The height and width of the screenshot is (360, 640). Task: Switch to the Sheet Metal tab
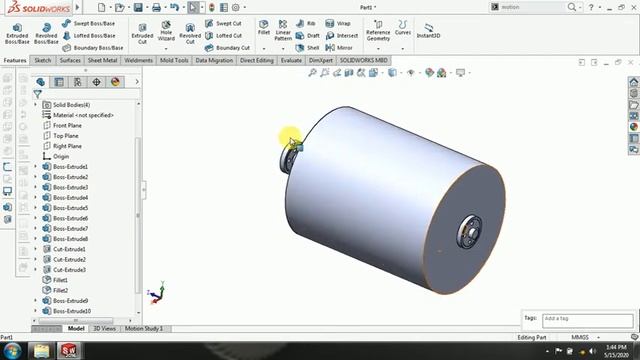pyautogui.click(x=102, y=60)
